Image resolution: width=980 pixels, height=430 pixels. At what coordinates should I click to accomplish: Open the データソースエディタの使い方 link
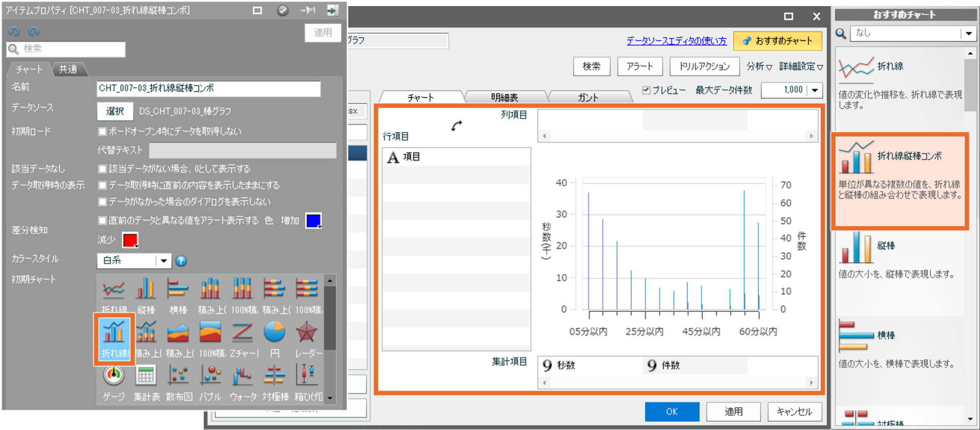[x=676, y=41]
